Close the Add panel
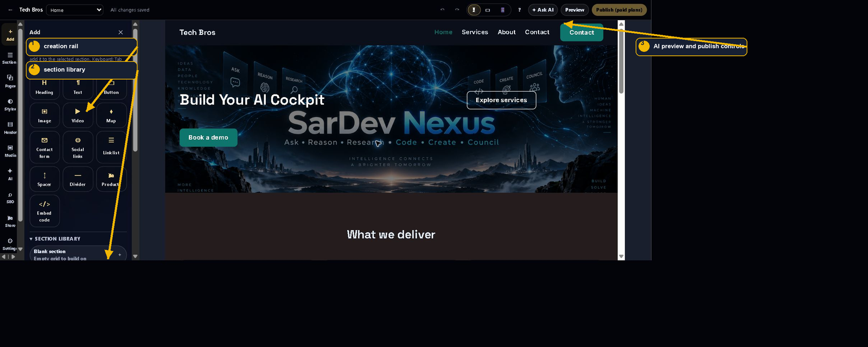 (x=120, y=32)
